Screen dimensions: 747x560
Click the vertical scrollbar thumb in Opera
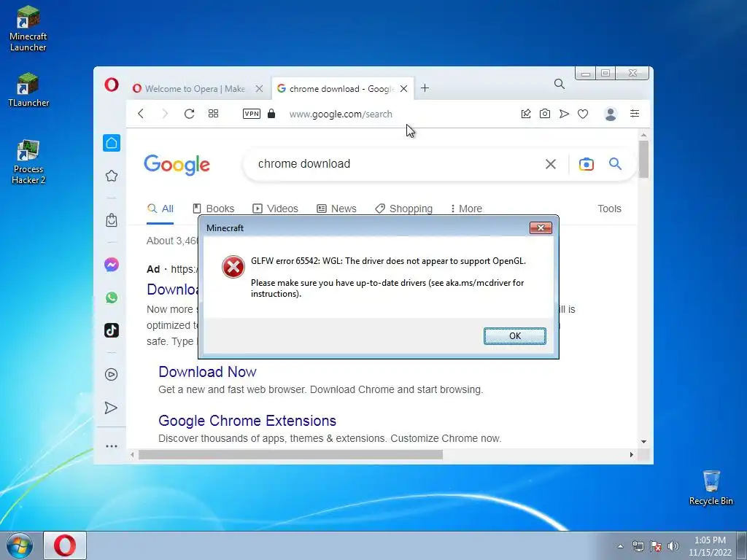(x=643, y=159)
